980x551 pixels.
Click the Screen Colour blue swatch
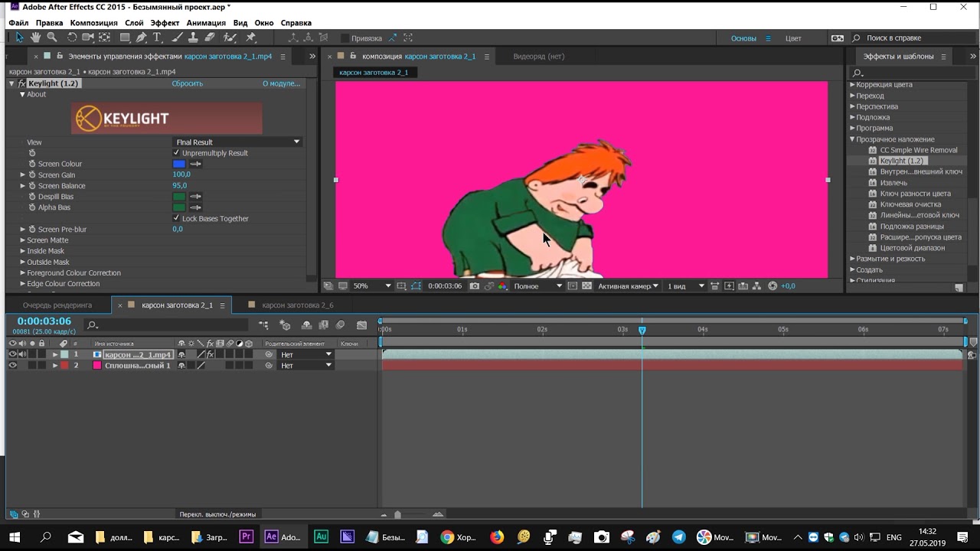click(x=179, y=164)
